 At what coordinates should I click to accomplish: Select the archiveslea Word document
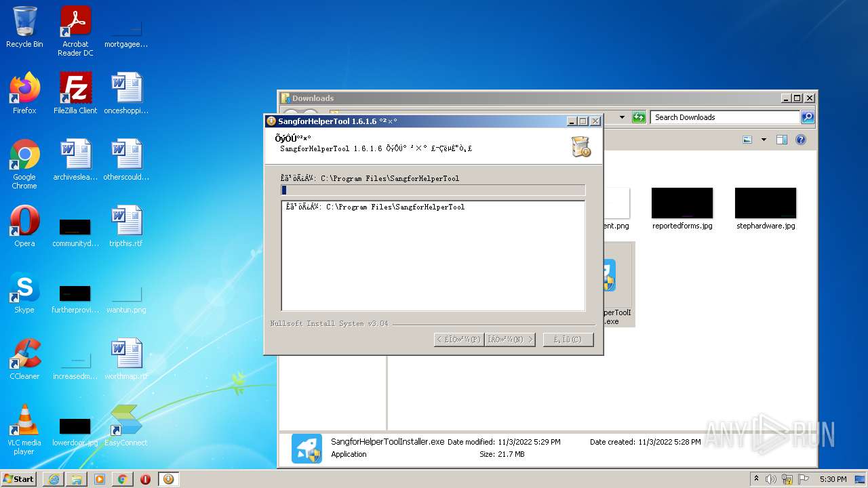pyautogui.click(x=75, y=160)
